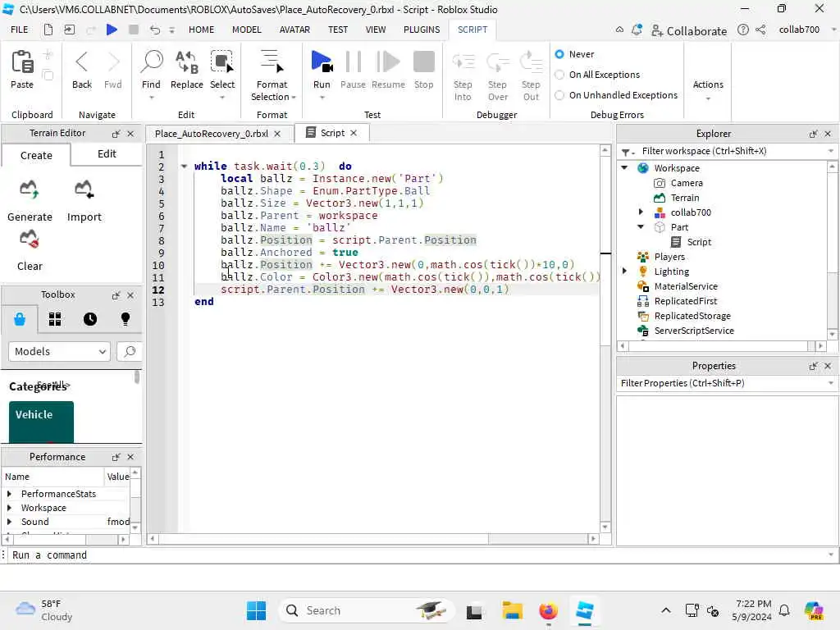
Task: Switch to Place_AutoRecovery_0.rbxl tab
Action: point(212,134)
